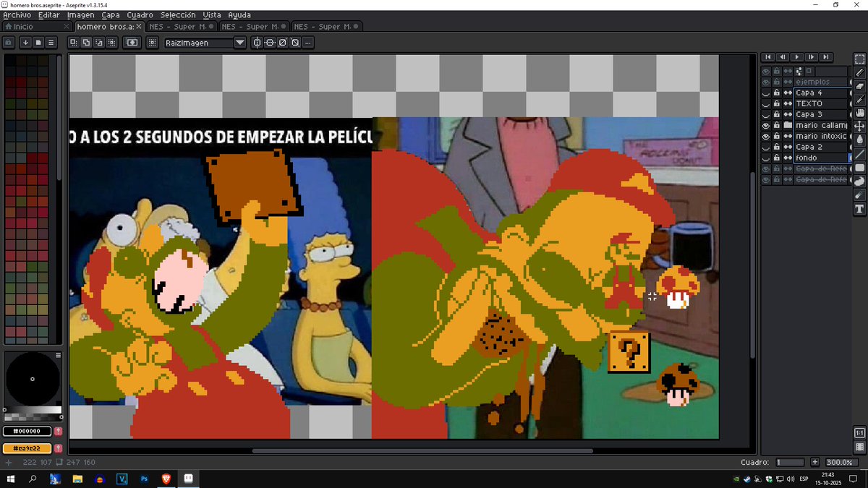Click the add to selection mode icon
The width and height of the screenshot is (868, 488).
[x=86, y=43]
